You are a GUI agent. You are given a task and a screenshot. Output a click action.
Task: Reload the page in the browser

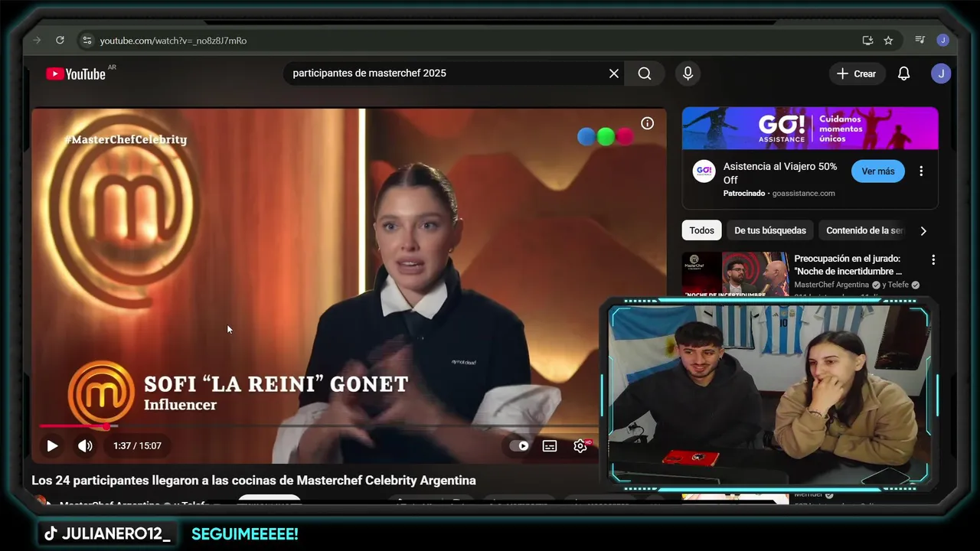[60, 41]
